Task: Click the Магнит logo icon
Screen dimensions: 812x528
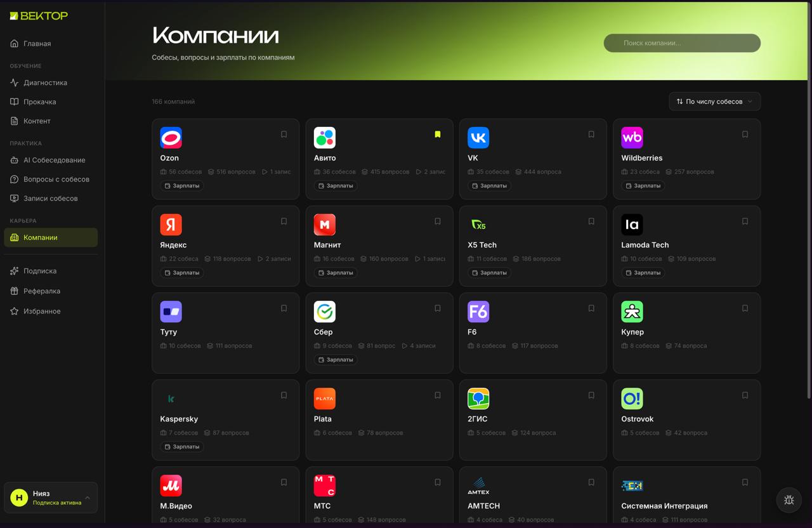Action: click(325, 225)
